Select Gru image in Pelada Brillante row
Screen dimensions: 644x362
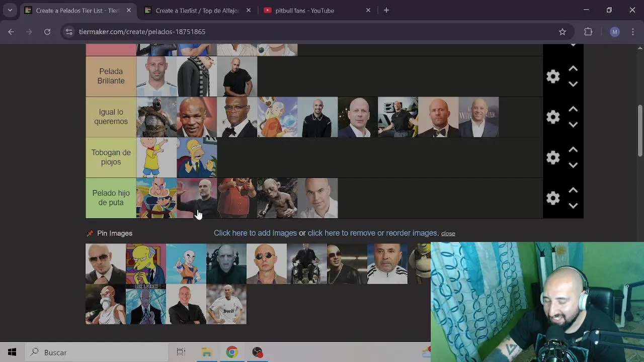197,76
